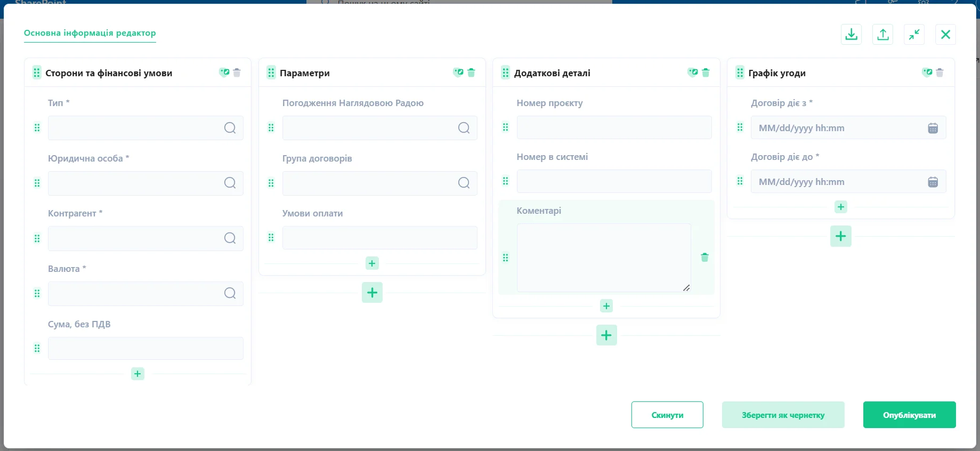Add a new section below 'Параметри' column
The height and width of the screenshot is (451, 980).
click(372, 292)
